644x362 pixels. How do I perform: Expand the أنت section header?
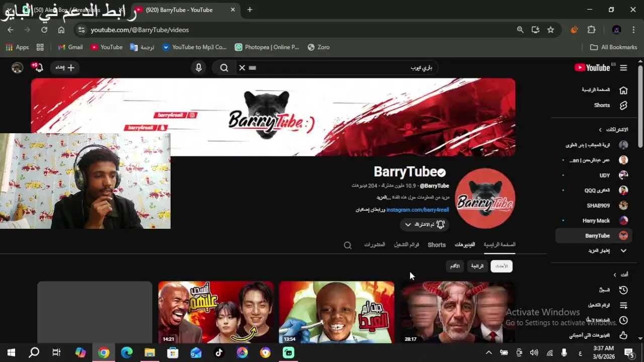tap(620, 275)
